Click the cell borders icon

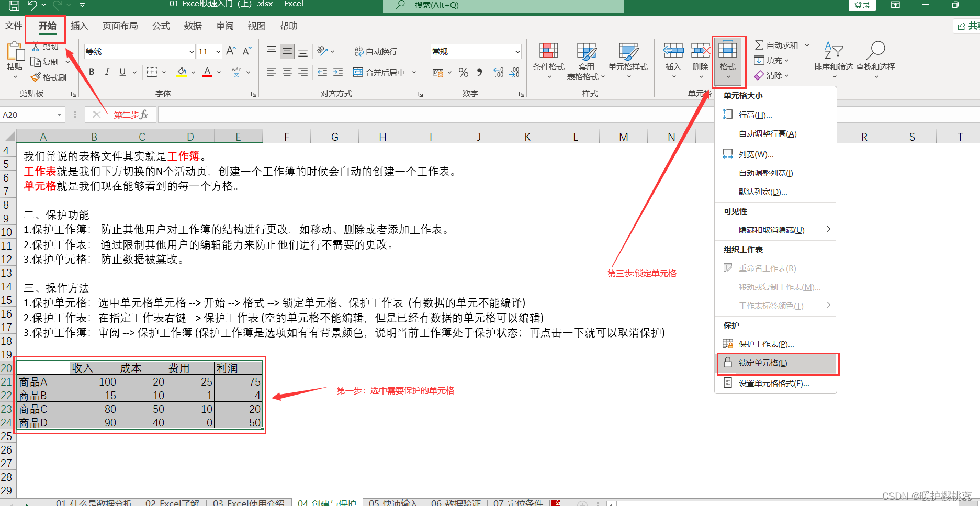[152, 72]
